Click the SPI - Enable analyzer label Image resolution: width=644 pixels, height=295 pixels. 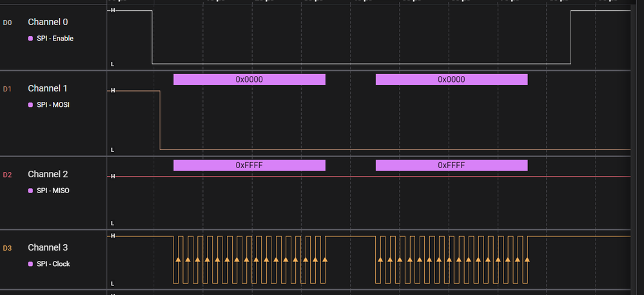[x=55, y=39]
